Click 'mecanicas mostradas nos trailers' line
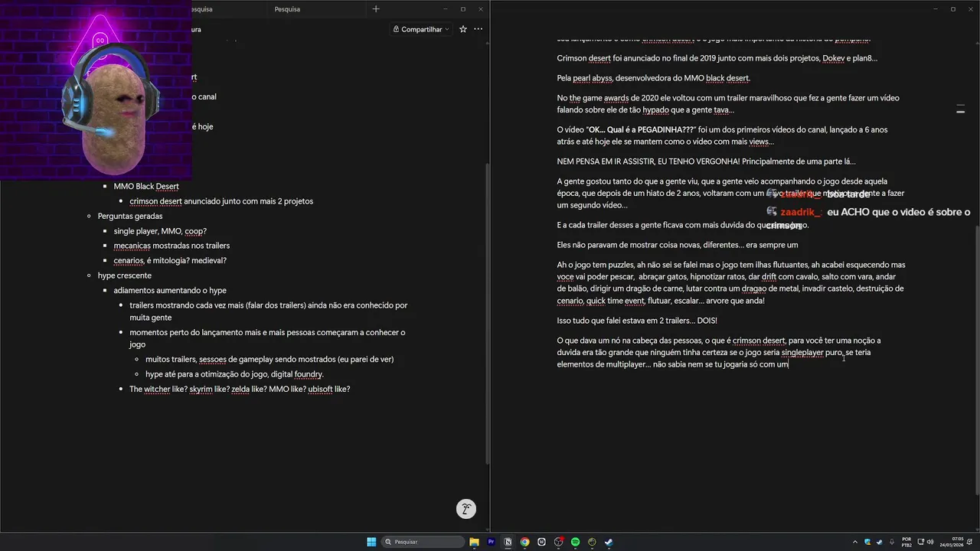Viewport: 980px width, 551px height. click(171, 246)
